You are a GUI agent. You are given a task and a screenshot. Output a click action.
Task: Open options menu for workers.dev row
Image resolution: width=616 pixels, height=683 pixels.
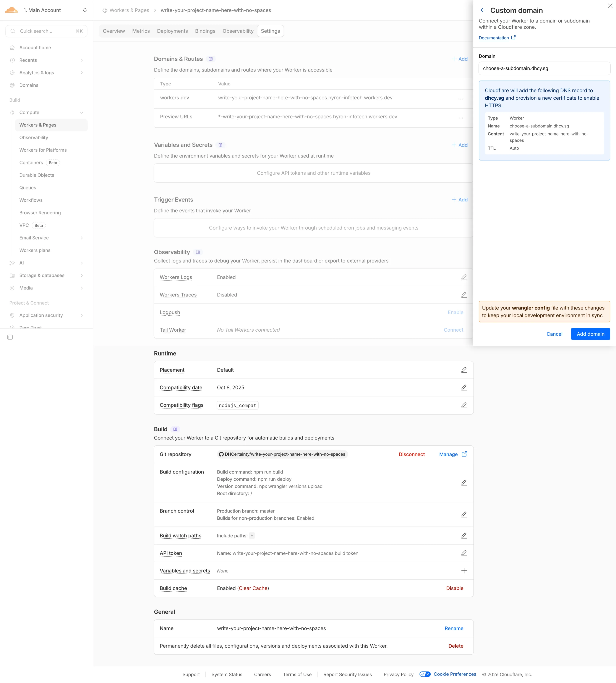coord(461,99)
